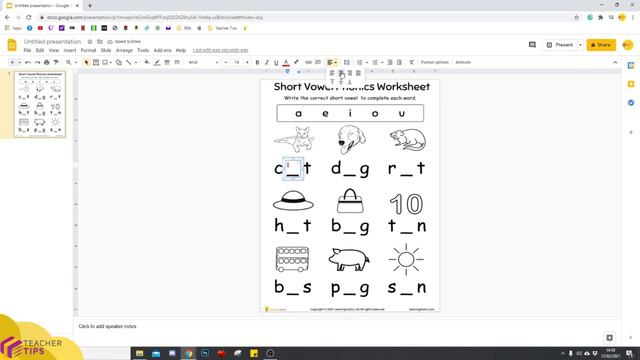
Task: Click the print icon
Action: coord(47,62)
